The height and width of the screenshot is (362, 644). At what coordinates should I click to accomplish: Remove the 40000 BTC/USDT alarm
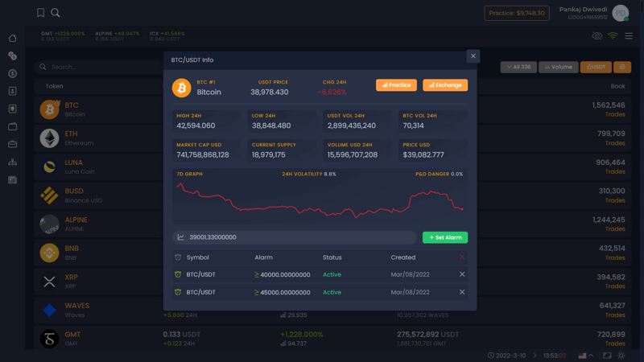click(462, 274)
